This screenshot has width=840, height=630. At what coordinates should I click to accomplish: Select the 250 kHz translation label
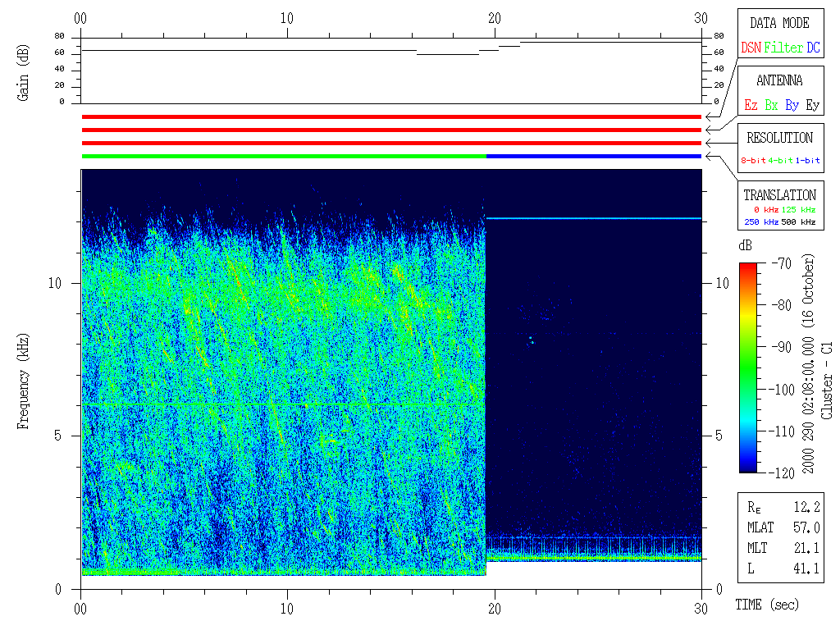[x=759, y=222]
